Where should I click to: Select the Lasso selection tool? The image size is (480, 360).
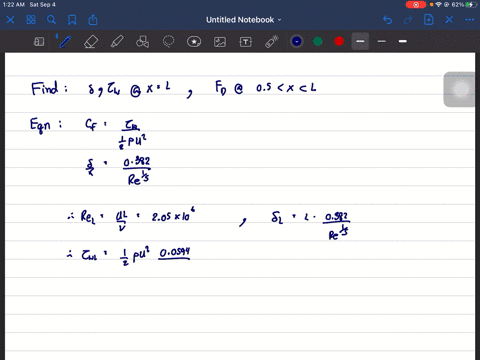(x=168, y=41)
